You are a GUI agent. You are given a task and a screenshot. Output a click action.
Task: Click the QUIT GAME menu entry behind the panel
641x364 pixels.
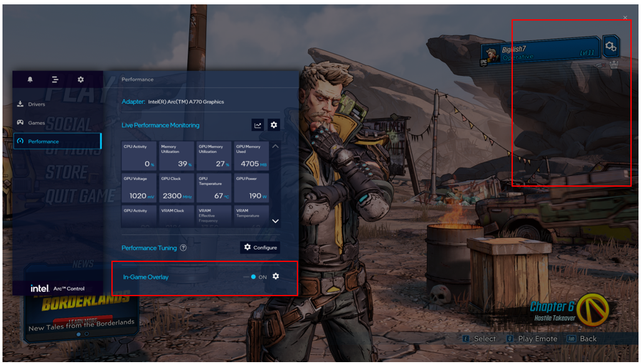(x=80, y=197)
